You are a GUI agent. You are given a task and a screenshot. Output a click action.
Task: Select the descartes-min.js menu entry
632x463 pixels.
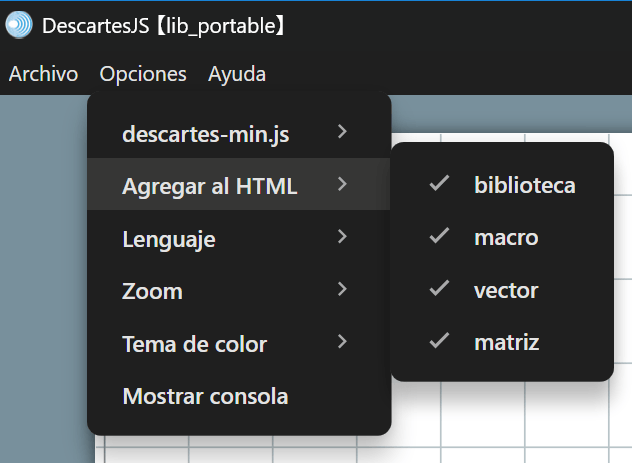click(205, 133)
